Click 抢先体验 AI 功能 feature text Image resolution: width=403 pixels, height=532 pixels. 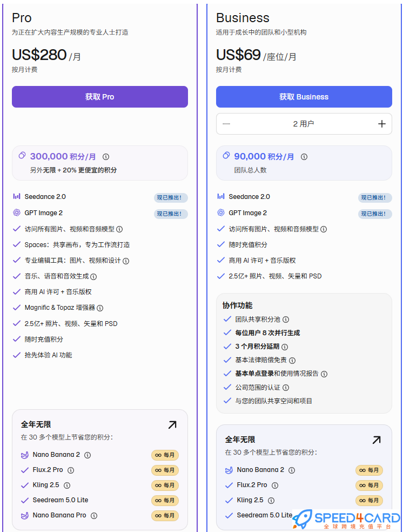pos(48,355)
